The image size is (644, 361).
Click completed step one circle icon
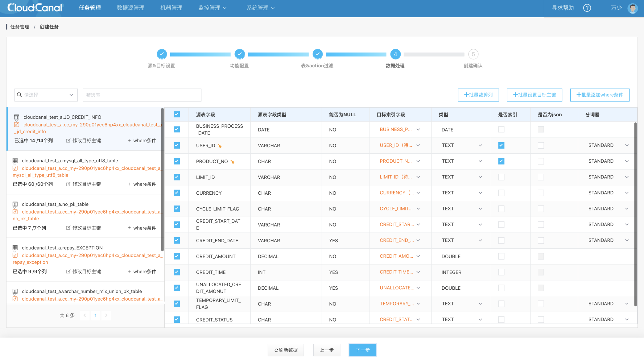pos(162,54)
